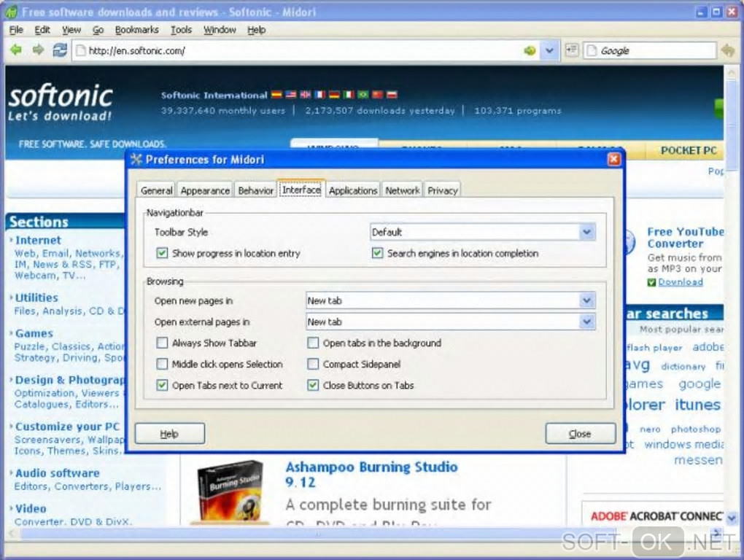This screenshot has height=560, width=744.
Task: Open the Go menu
Action: coord(98,30)
